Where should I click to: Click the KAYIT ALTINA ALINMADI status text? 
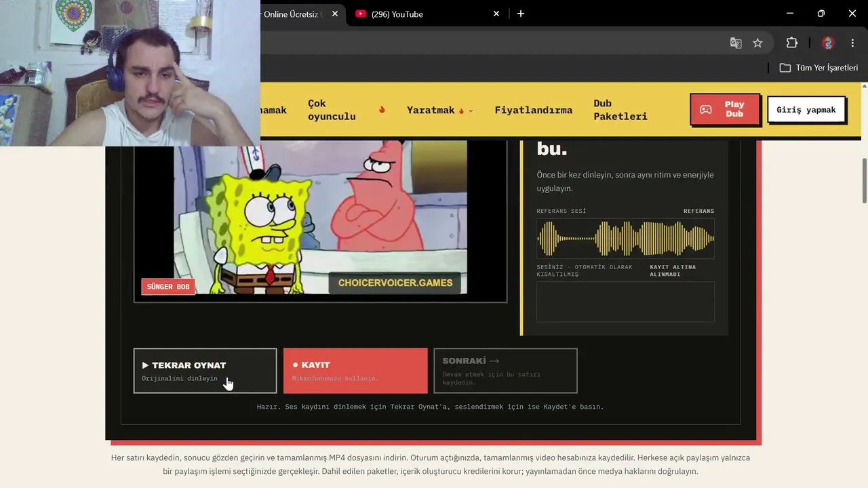click(673, 270)
